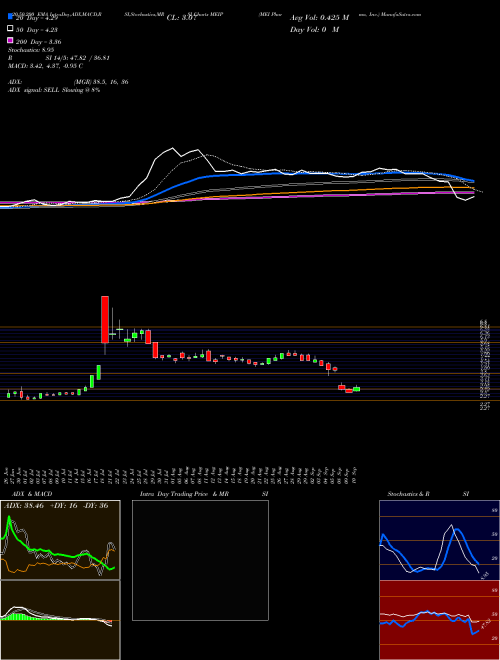Click the magenta 200 Day legend swatch
This screenshot has height=660, width=500.
point(10,41)
